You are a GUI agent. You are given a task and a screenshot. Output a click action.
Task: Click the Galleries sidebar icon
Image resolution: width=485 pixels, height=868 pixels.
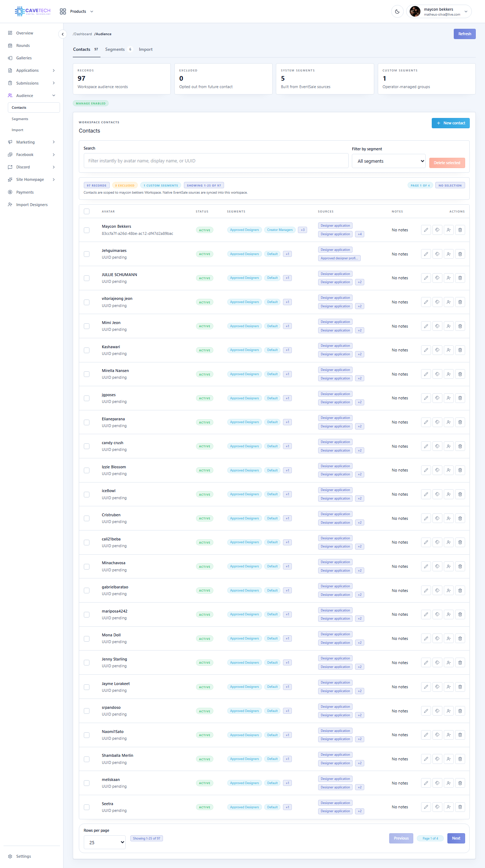[x=10, y=58]
